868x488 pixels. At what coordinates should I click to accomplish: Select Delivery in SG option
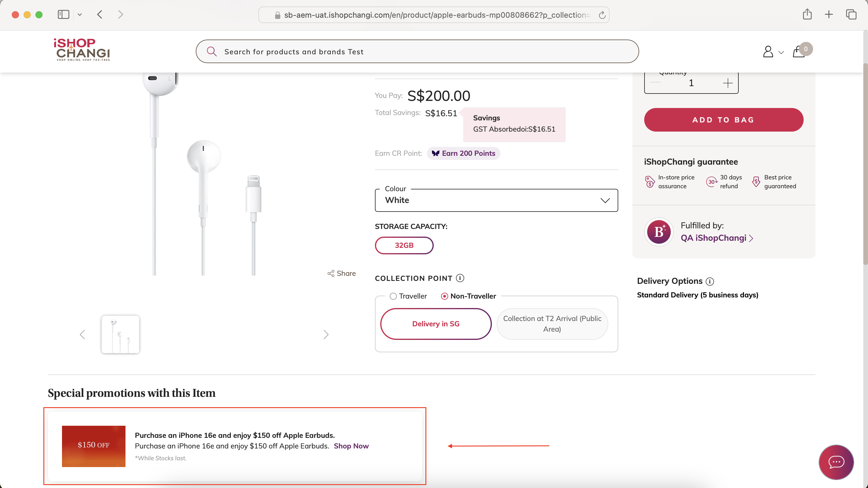(x=436, y=324)
